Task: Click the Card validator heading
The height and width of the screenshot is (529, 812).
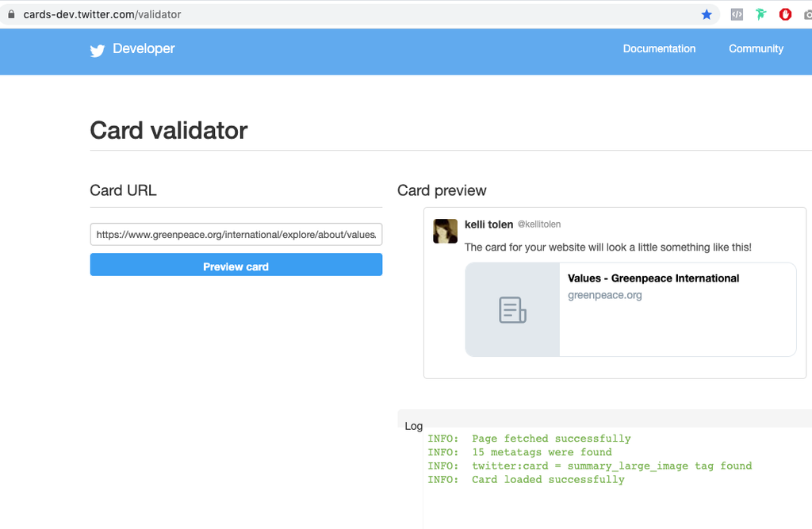Action: click(x=169, y=130)
